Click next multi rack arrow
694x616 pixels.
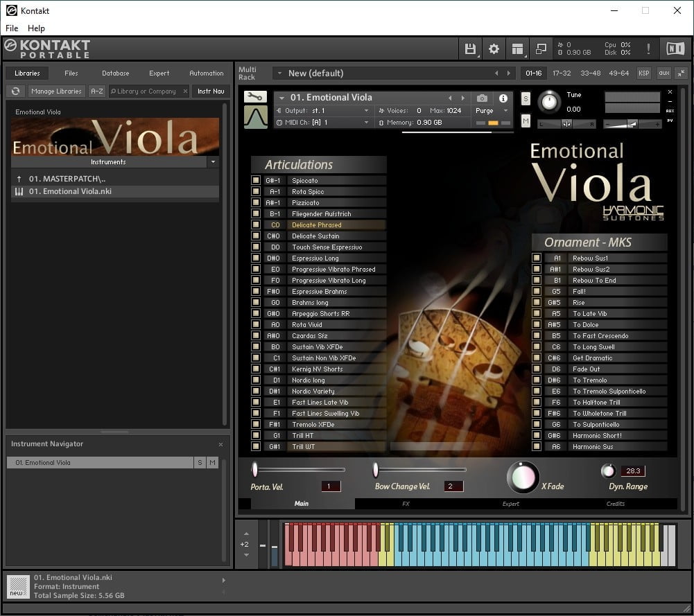click(509, 73)
